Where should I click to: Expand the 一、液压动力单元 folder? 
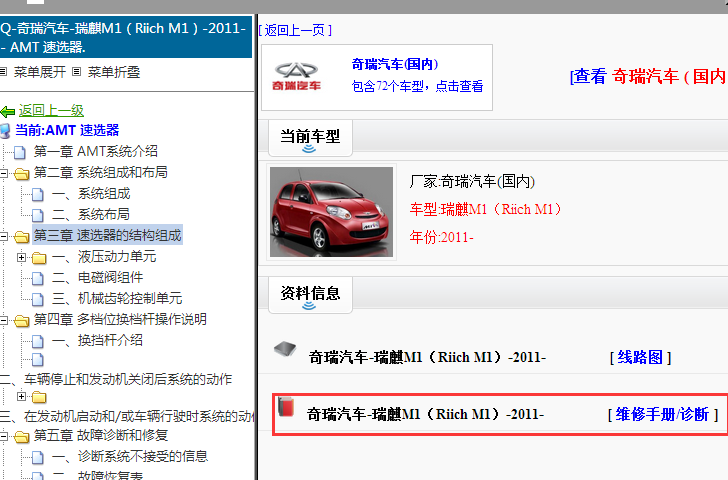(21, 257)
